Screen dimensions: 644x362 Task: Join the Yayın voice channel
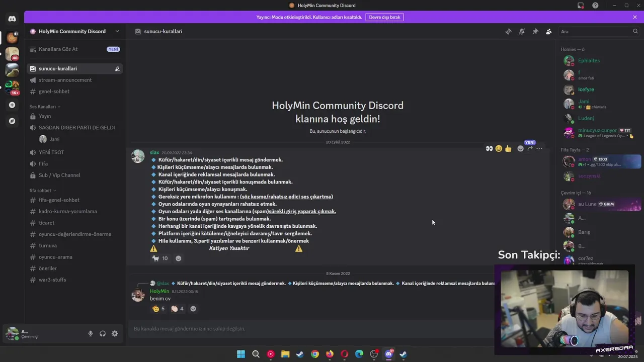click(x=74, y=116)
